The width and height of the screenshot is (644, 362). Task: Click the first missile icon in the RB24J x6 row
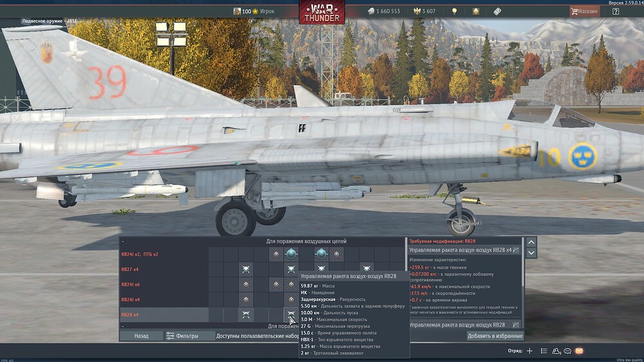tap(246, 284)
